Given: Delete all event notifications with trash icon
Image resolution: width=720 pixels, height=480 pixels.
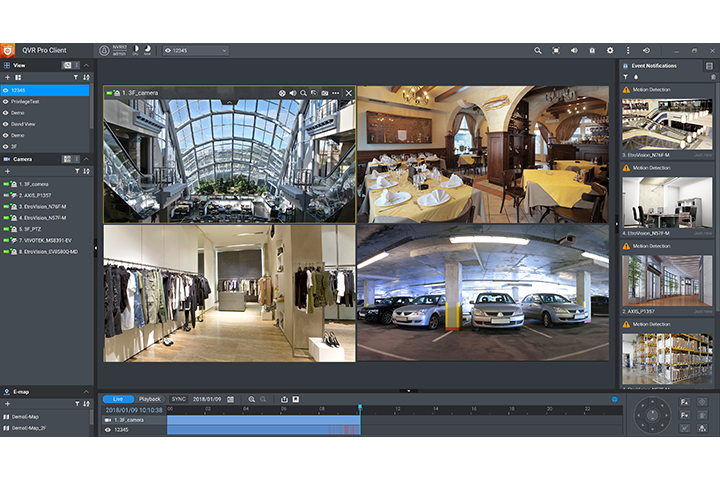Looking at the screenshot, I should coord(711,77).
